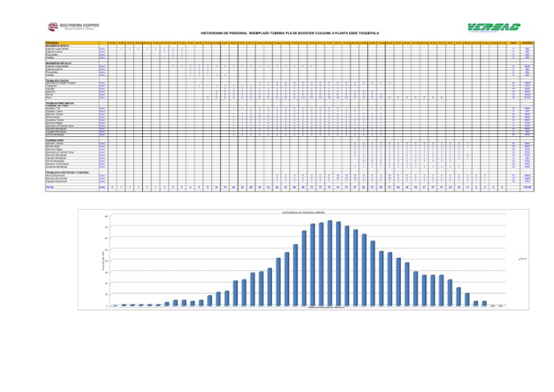The height and width of the screenshot is (392, 554).
Task: Click the PERSONAL column header cell
Action: point(50,43)
